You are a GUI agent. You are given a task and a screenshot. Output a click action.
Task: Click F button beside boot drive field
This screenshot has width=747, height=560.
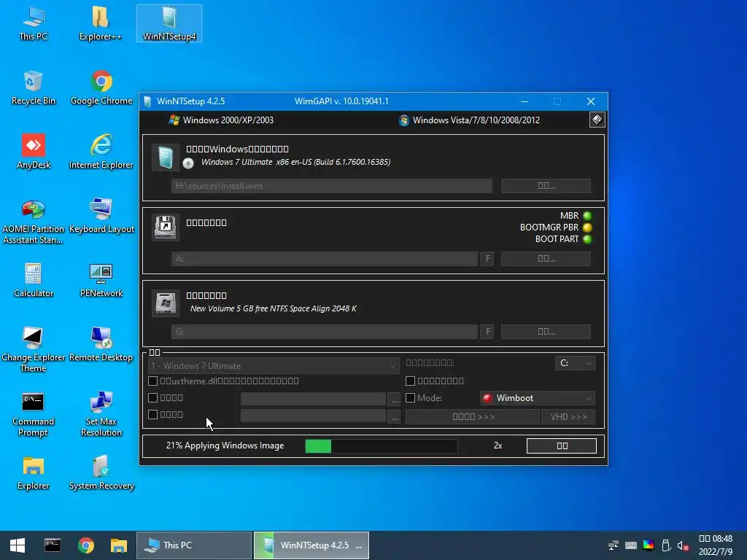pos(487,259)
